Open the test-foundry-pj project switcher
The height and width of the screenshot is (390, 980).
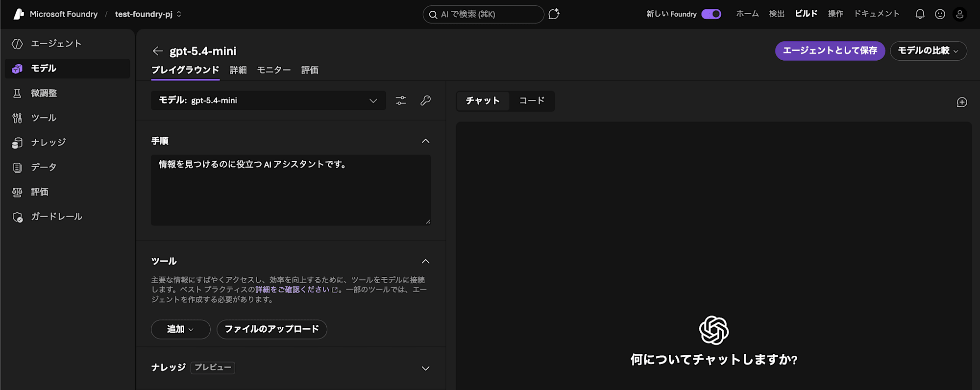(148, 14)
